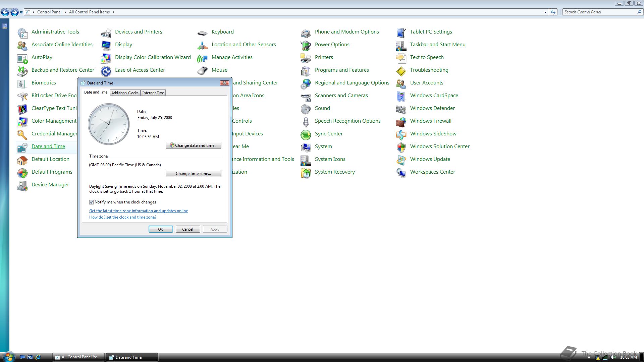Screen dimensions: 644x362
Task: Open Location and Other Sensors icon
Action: point(203,45)
